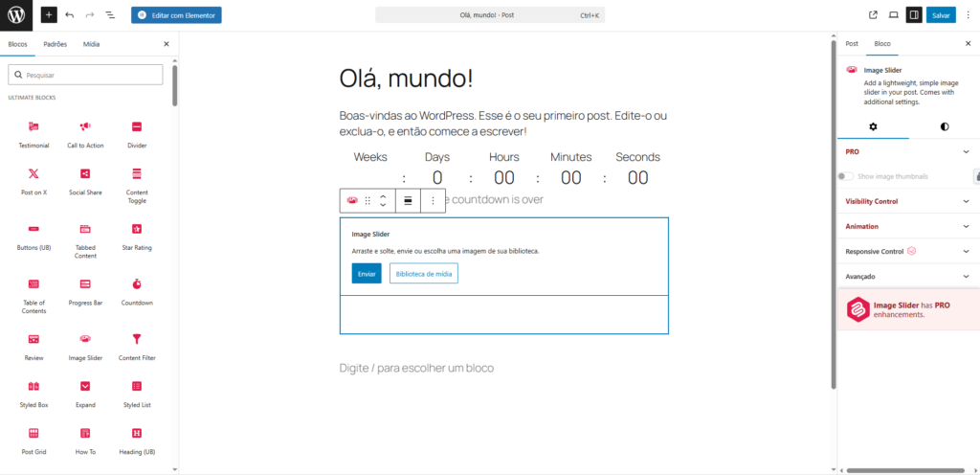Open the block toolbar three-dot options
The height and width of the screenshot is (475, 980).
click(434, 200)
